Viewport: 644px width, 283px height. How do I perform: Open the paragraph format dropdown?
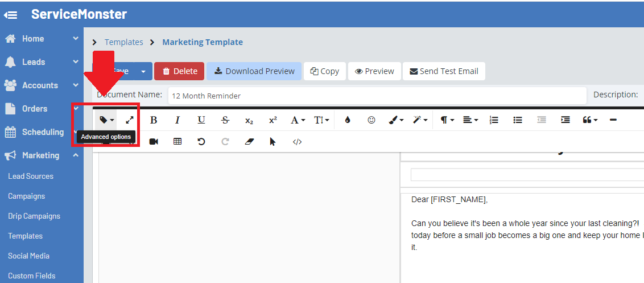[x=447, y=120]
